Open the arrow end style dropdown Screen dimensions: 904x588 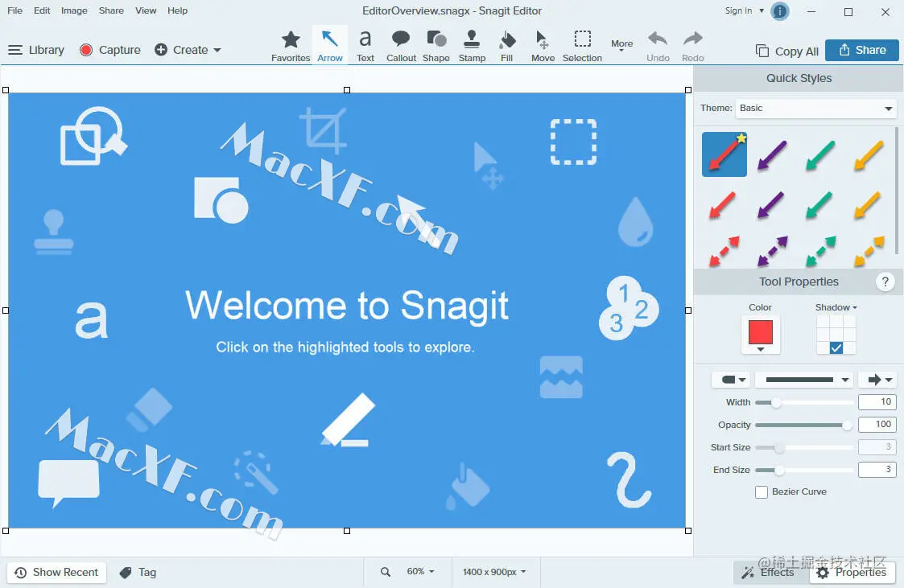878,380
